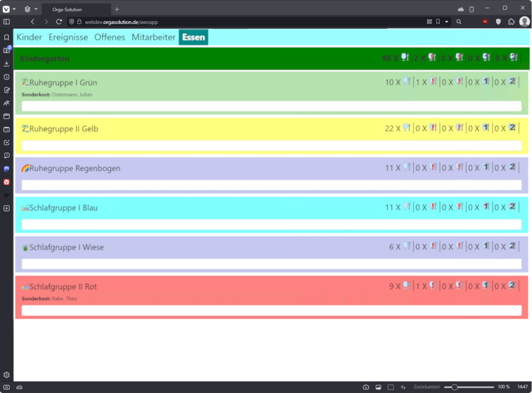Image resolution: width=532 pixels, height=393 pixels.
Task: Open Reading List panel with badge
Action: 7,50
